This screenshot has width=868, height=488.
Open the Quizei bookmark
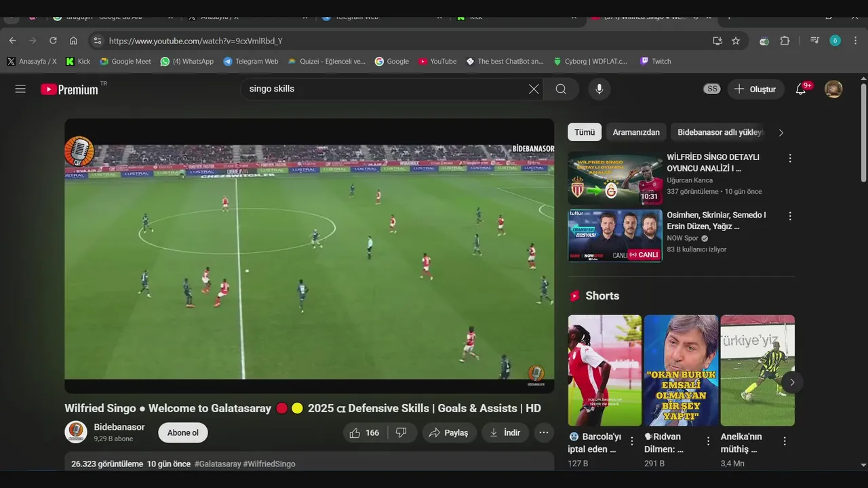click(327, 61)
